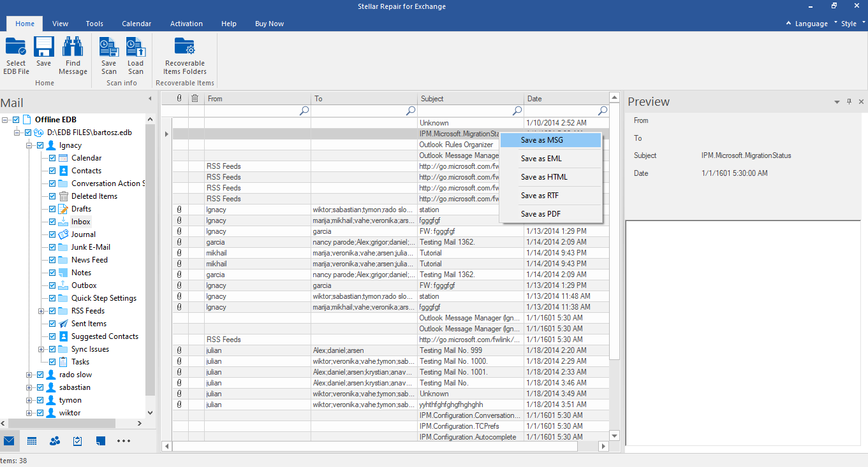Uncheck the Contacts folder checkbox
Viewport: 868px width, 467px height.
[52, 171]
